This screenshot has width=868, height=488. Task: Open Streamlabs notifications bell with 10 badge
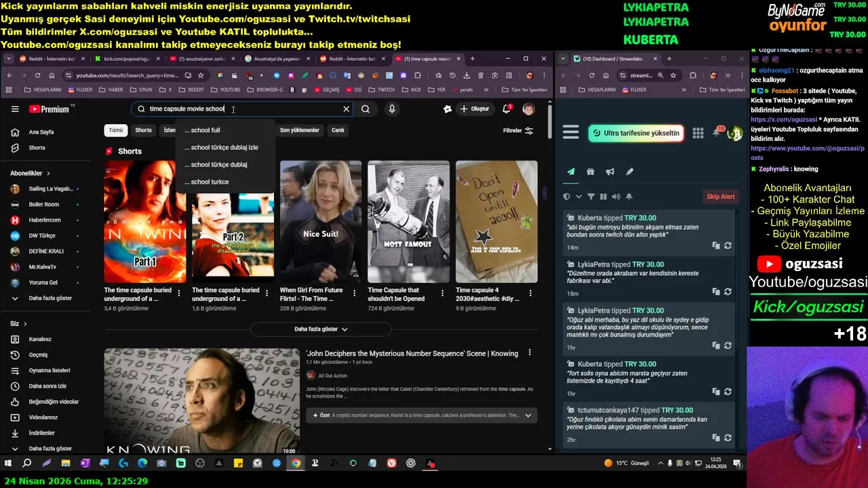717,132
